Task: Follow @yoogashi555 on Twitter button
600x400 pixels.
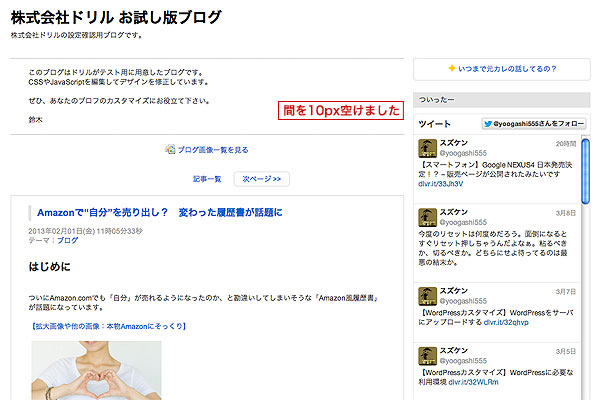Action: tap(533, 124)
